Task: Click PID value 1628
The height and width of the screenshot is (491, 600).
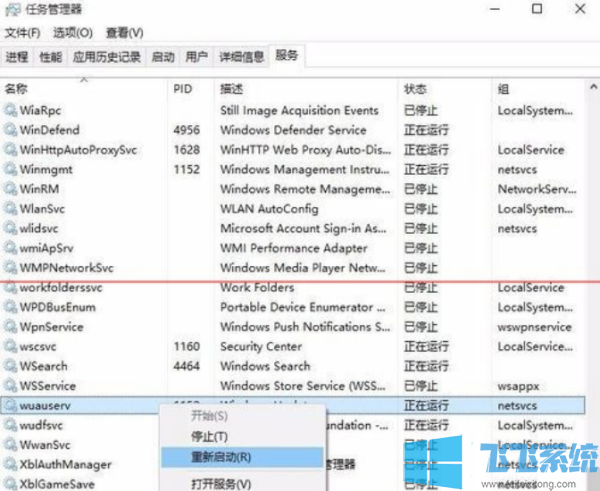Action: [x=187, y=150]
